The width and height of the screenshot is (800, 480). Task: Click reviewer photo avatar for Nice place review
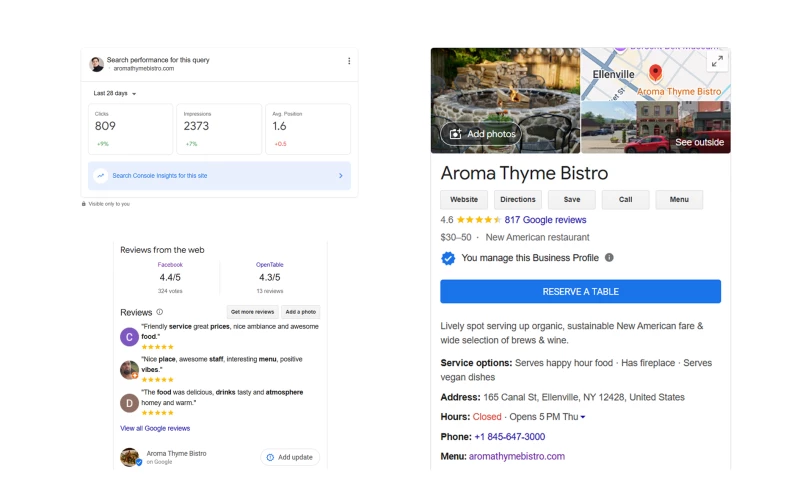coord(129,370)
